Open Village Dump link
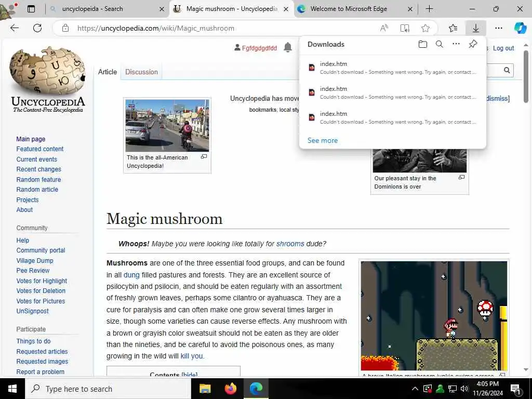The width and height of the screenshot is (532, 399). pos(35,261)
